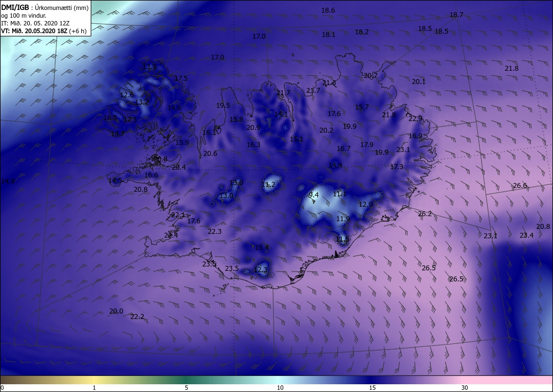The height and width of the screenshot is (392, 553).
Task: Click the map value 14.5
Action: pos(116,181)
